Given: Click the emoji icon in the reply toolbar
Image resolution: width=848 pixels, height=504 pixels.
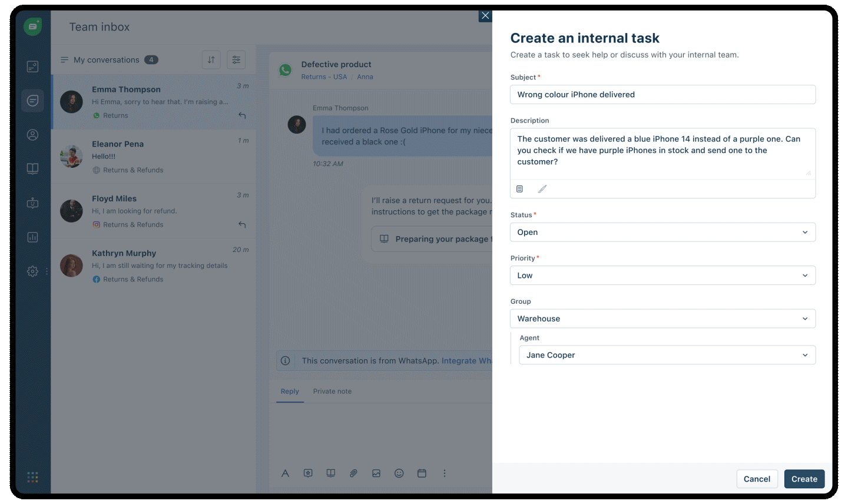Looking at the screenshot, I should (x=399, y=473).
